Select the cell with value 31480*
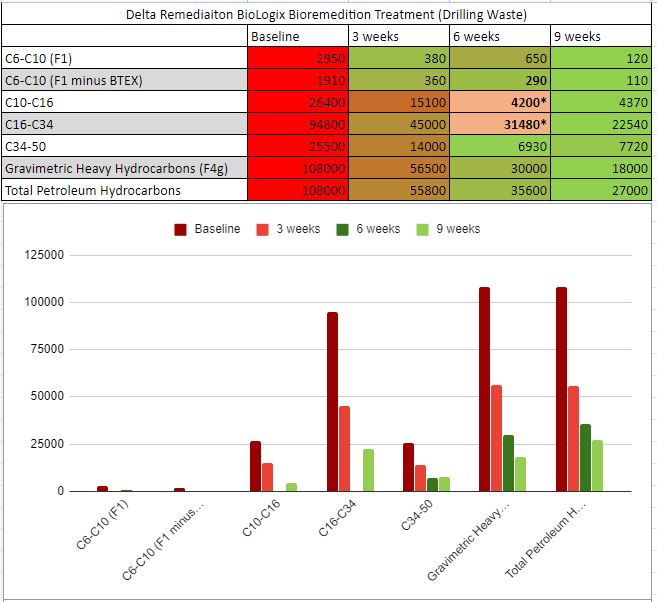 (x=500, y=124)
